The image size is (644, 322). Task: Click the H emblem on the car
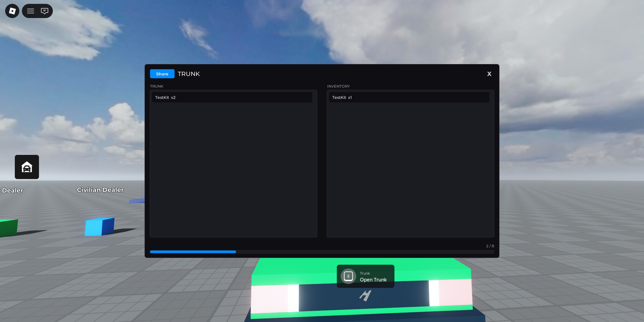pos(365,296)
